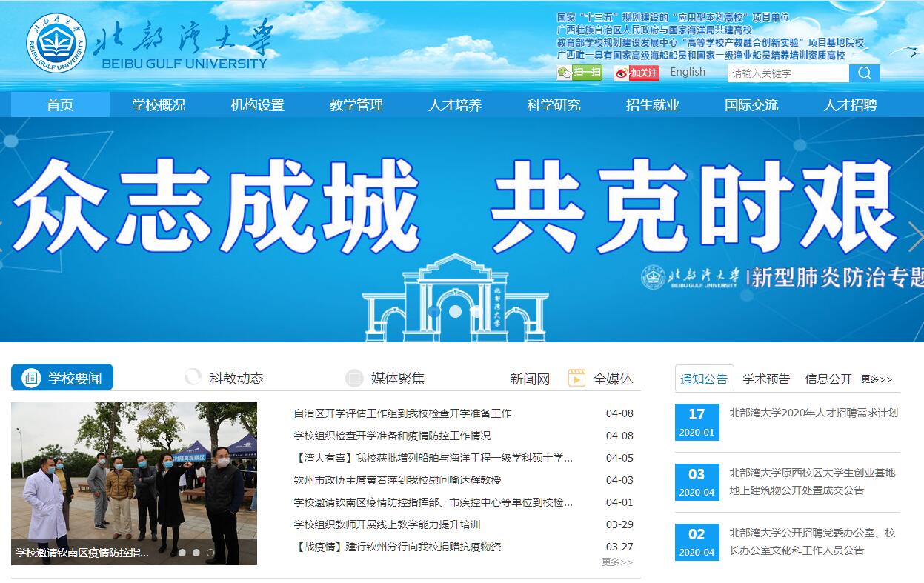Image resolution: width=924 pixels, height=583 pixels.
Task: Select the 媒体聚焦 round icon
Action: coord(354,378)
